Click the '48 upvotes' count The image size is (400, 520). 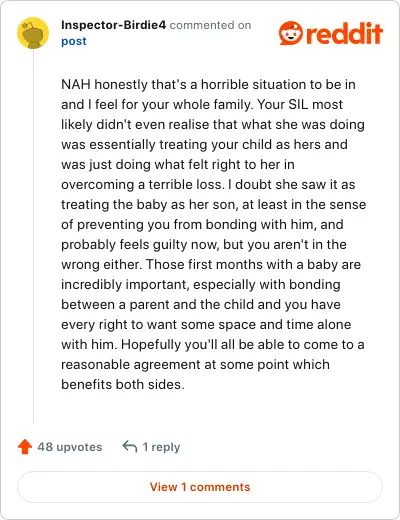[70, 447]
